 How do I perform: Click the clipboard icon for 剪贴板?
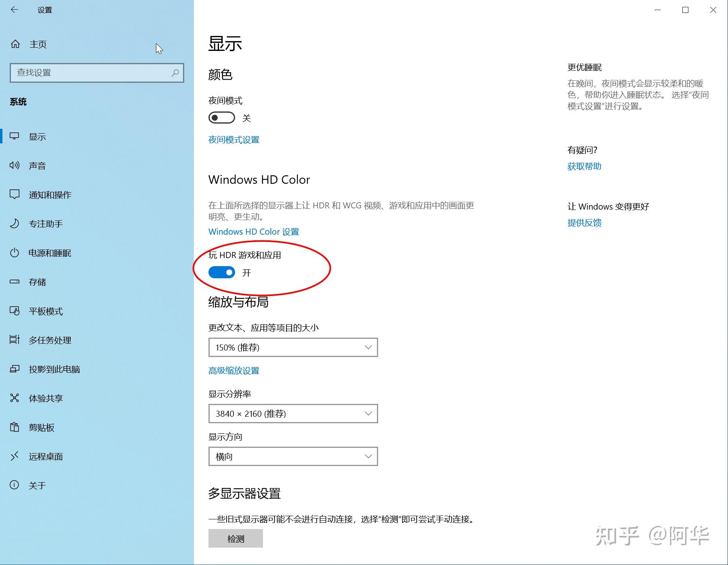pyautogui.click(x=15, y=427)
